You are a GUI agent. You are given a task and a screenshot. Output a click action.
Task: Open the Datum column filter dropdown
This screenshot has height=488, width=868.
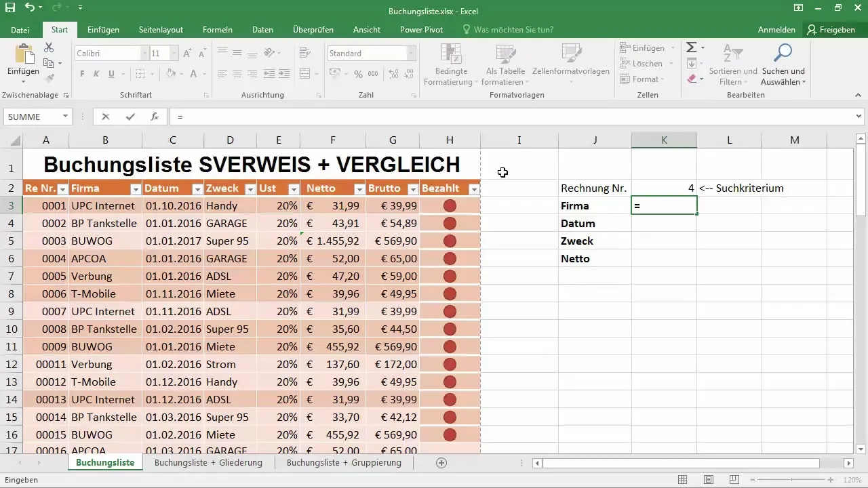(197, 189)
